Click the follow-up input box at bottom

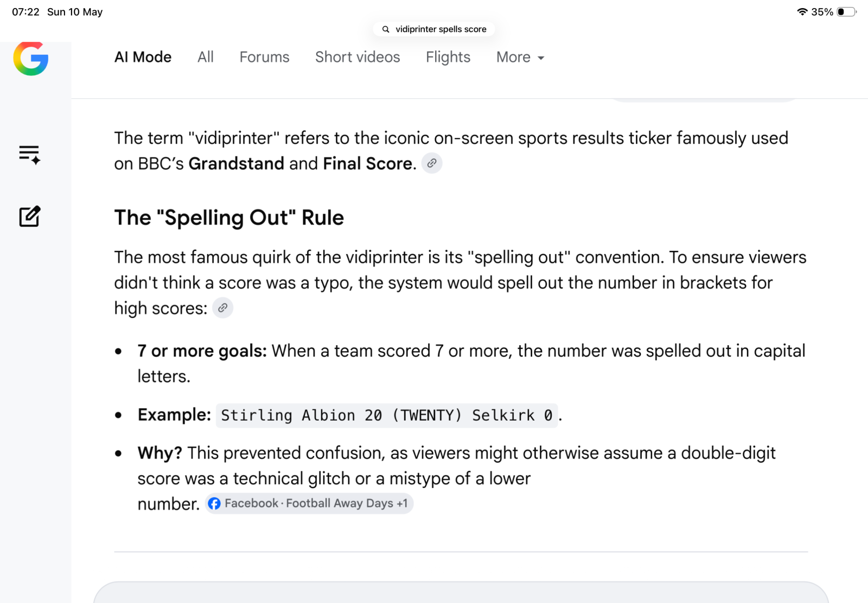pos(461,593)
